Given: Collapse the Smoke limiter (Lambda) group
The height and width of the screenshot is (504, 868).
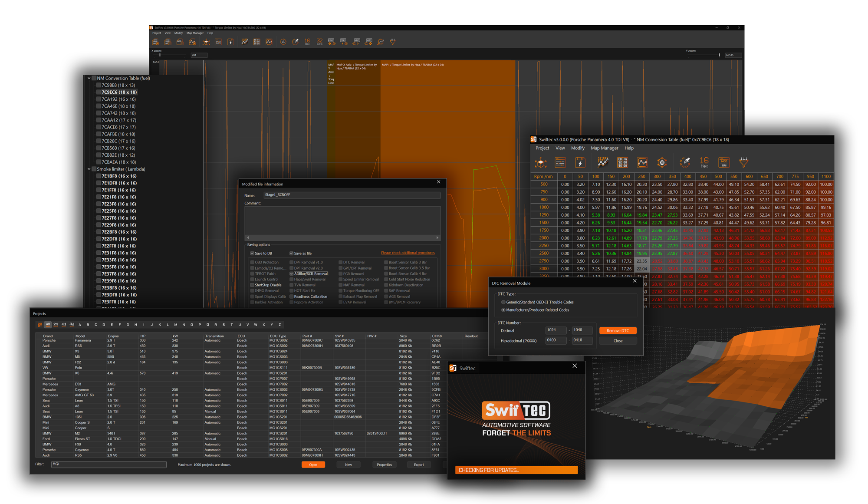Looking at the screenshot, I should 89,169.
